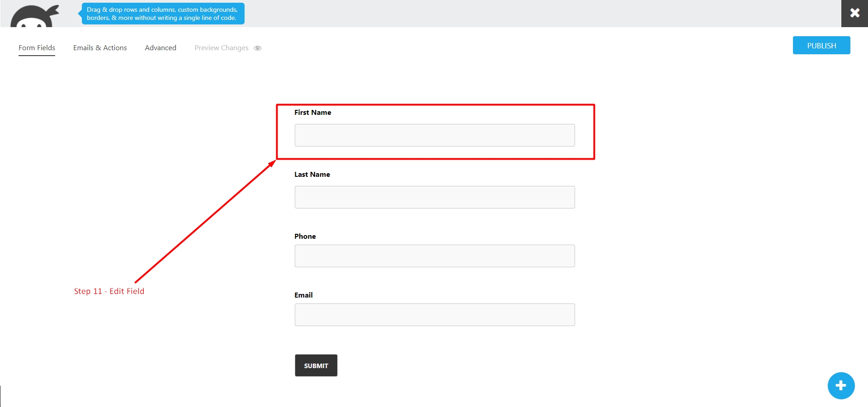Click the Preview Changes link
The height and width of the screenshot is (407, 868).
coord(222,48)
